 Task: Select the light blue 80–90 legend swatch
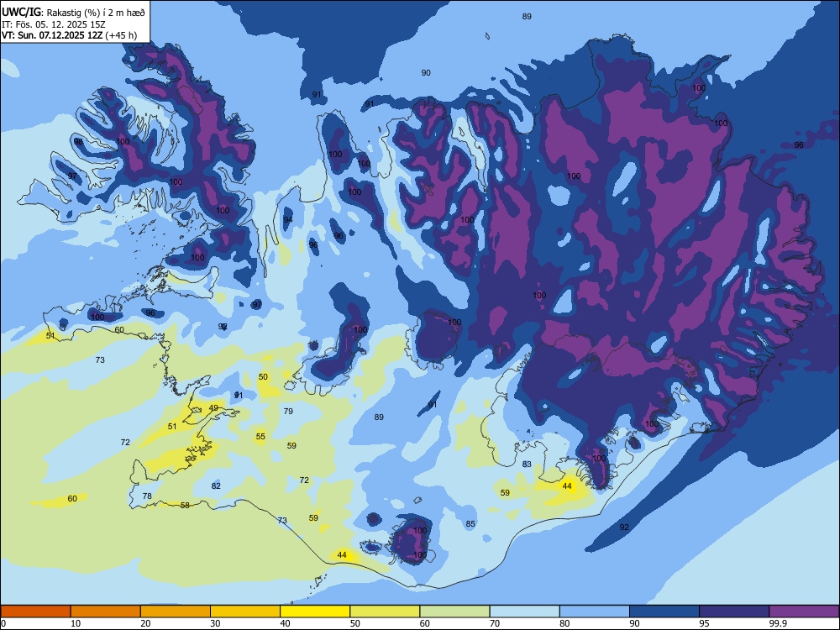pyautogui.click(x=595, y=612)
